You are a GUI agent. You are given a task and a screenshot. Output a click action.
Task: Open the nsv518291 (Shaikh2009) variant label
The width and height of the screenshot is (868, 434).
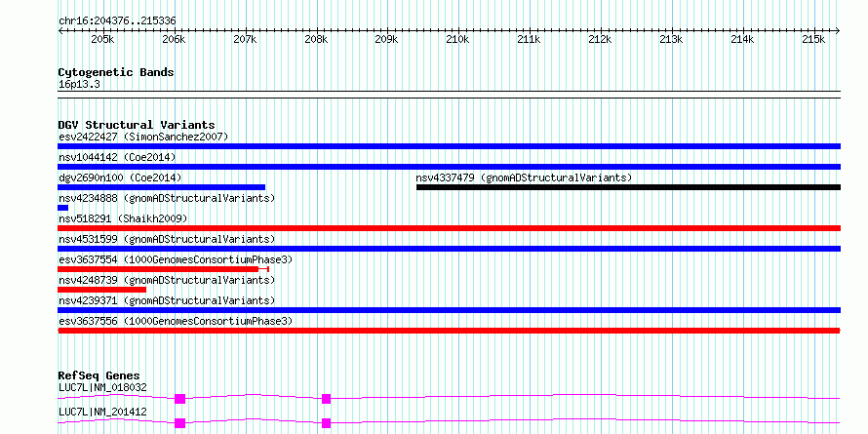coord(123,218)
